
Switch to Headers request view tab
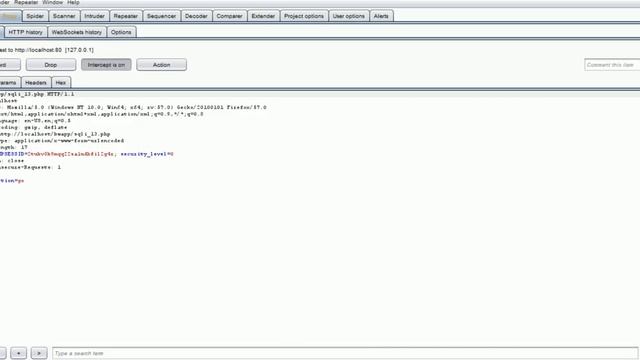[36, 83]
